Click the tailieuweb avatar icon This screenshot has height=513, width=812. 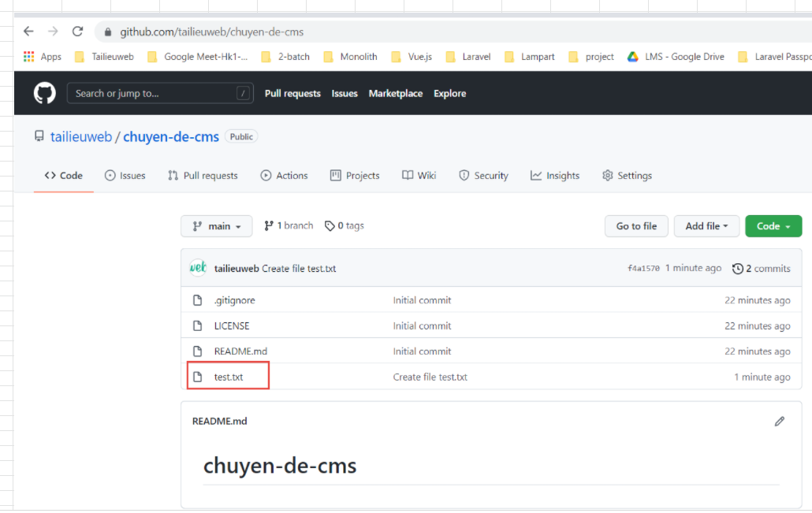pyautogui.click(x=198, y=268)
